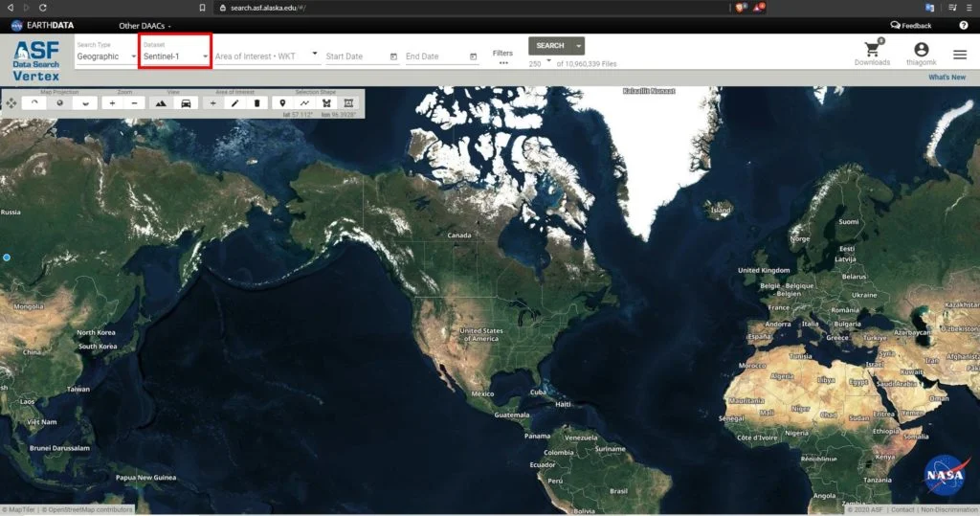Choose the point selection shape
This screenshot has width=980, height=516.
click(x=282, y=103)
